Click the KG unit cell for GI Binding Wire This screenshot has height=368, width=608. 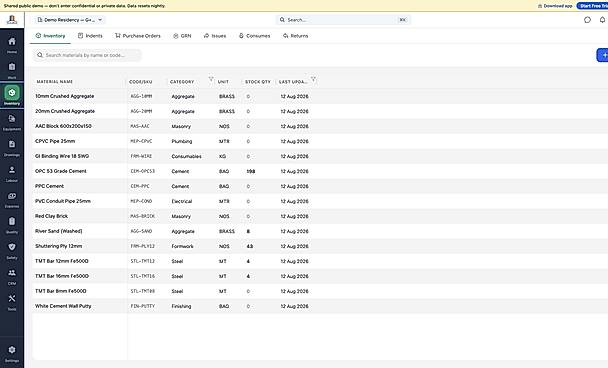[223, 156]
